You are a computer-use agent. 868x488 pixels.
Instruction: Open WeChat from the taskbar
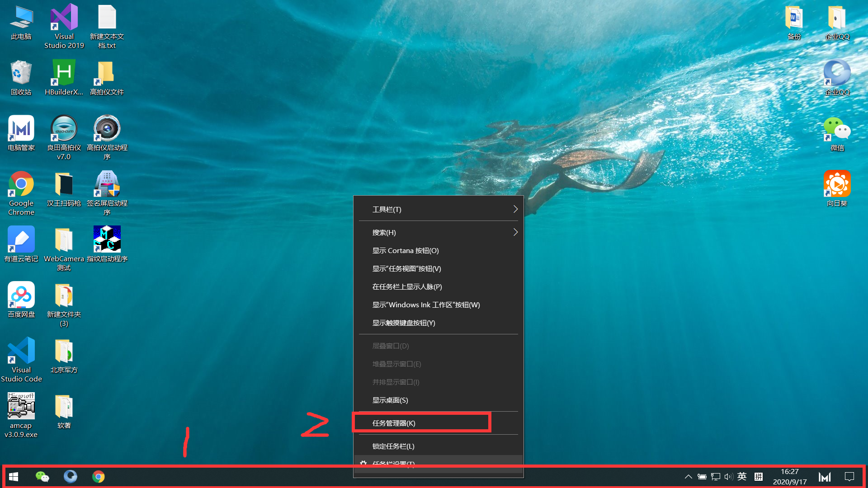tap(42, 477)
